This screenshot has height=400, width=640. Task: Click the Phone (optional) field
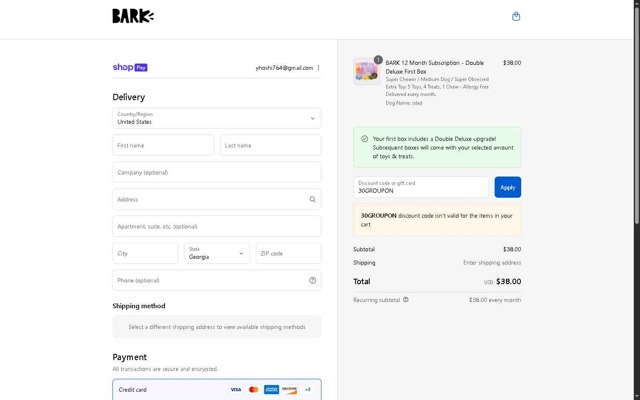coord(217,280)
